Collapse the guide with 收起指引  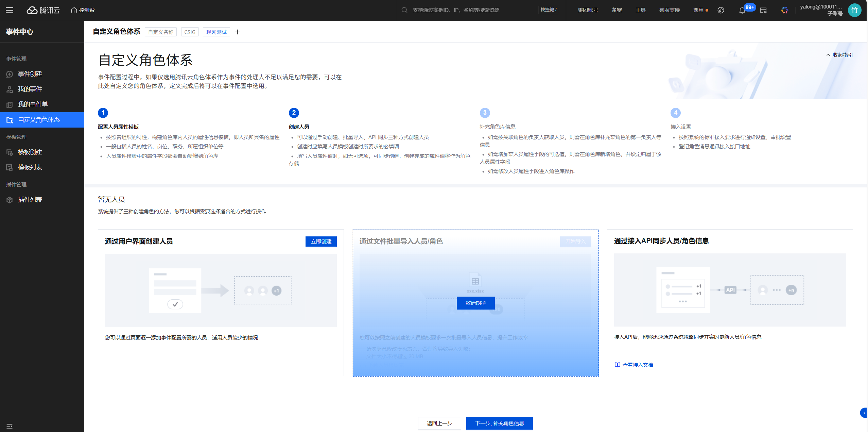click(x=839, y=55)
